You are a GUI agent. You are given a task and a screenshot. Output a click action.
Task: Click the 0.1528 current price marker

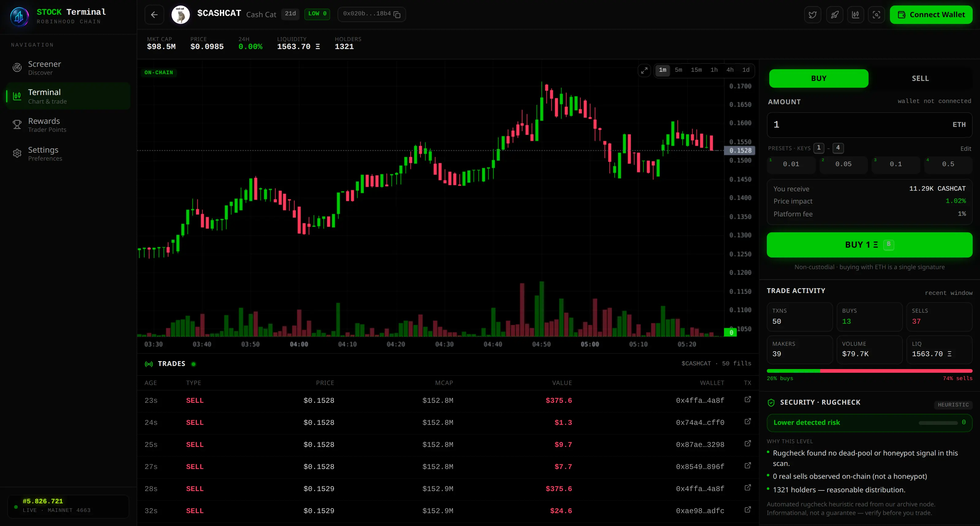pos(740,151)
